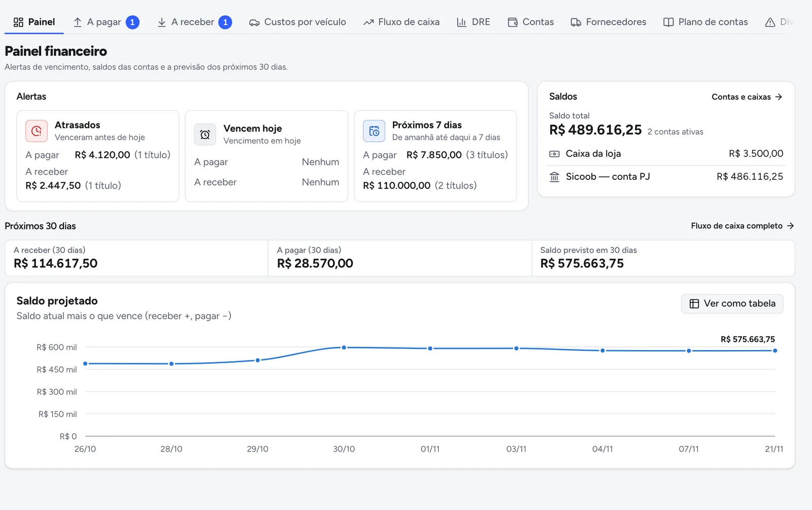Open the Contas e caixas link

(x=747, y=97)
